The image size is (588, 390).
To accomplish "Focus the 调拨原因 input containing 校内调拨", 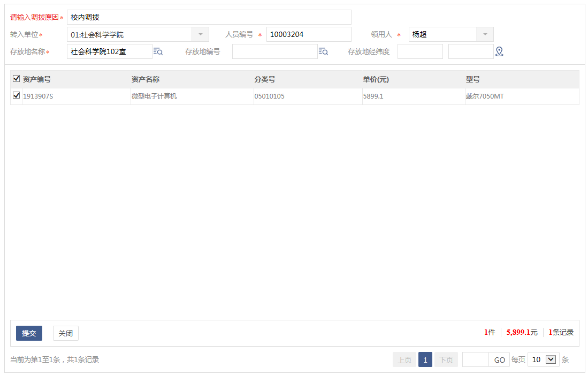I will coord(209,17).
